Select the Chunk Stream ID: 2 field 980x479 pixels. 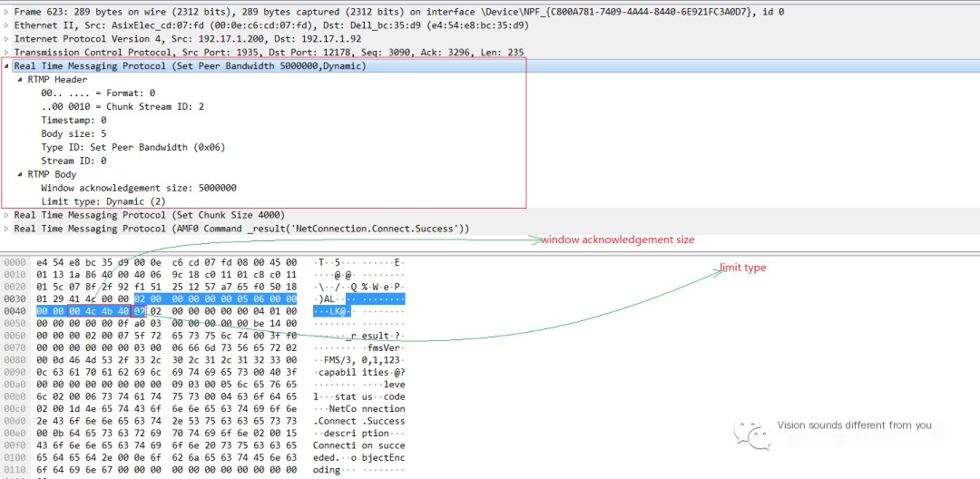122,107
